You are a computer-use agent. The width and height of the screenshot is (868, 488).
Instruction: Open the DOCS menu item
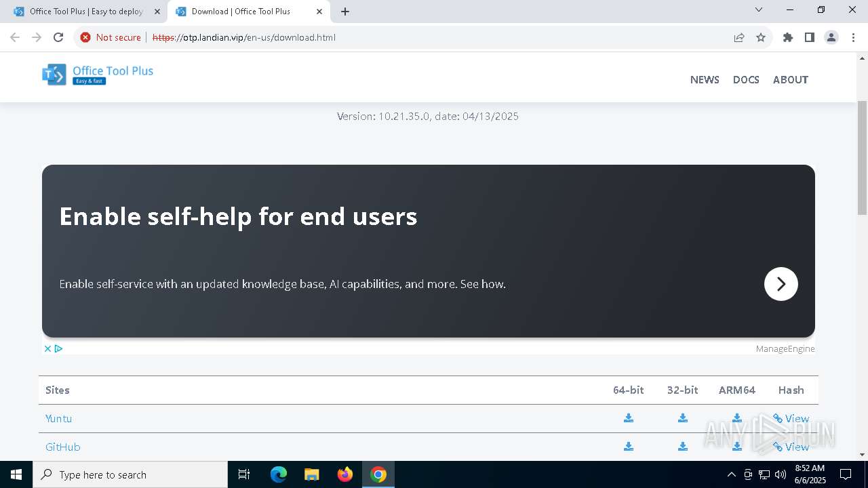pos(746,79)
